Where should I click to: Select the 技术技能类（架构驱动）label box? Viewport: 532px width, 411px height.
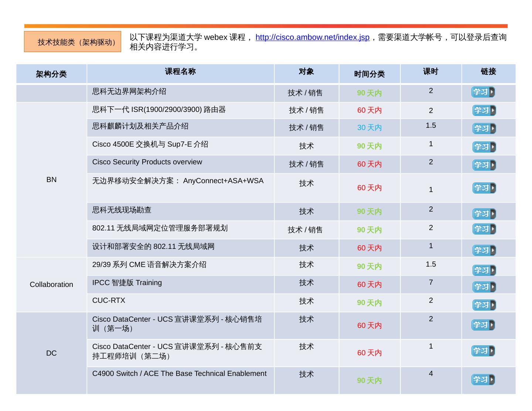tap(72, 42)
